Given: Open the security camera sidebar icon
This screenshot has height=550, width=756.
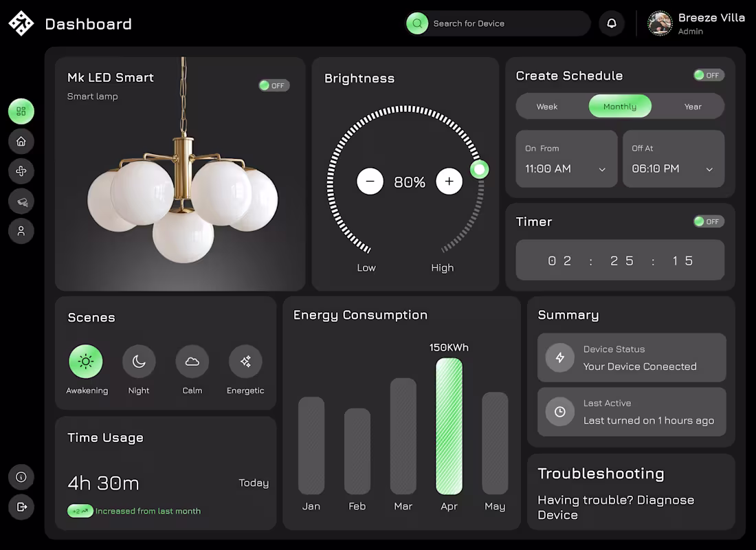Looking at the screenshot, I should (21, 201).
